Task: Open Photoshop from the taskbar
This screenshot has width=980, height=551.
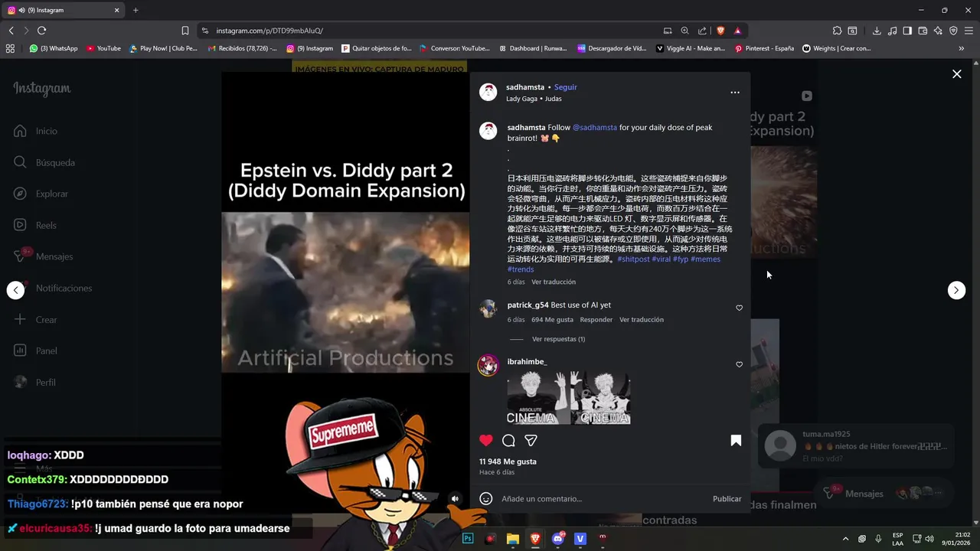Action: coord(468,539)
